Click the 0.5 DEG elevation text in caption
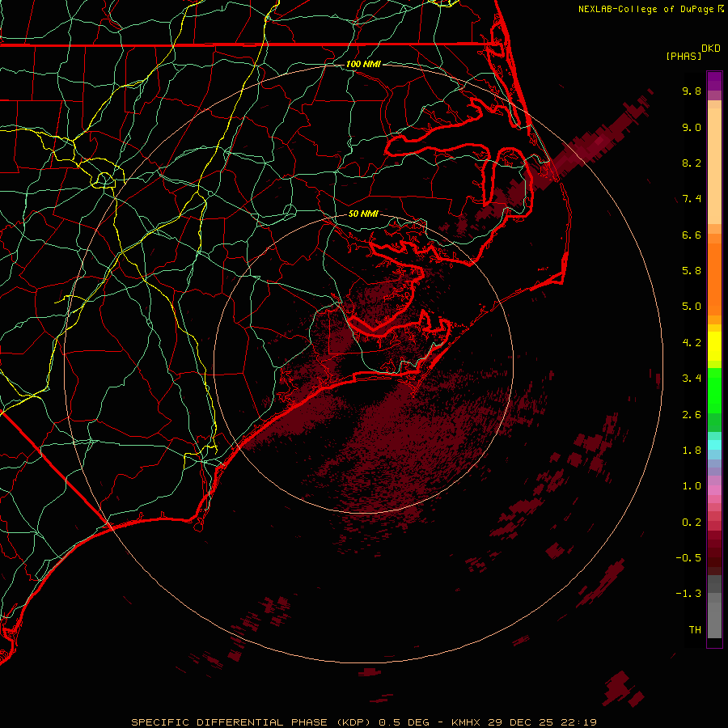The width and height of the screenshot is (728, 728). [x=405, y=722]
